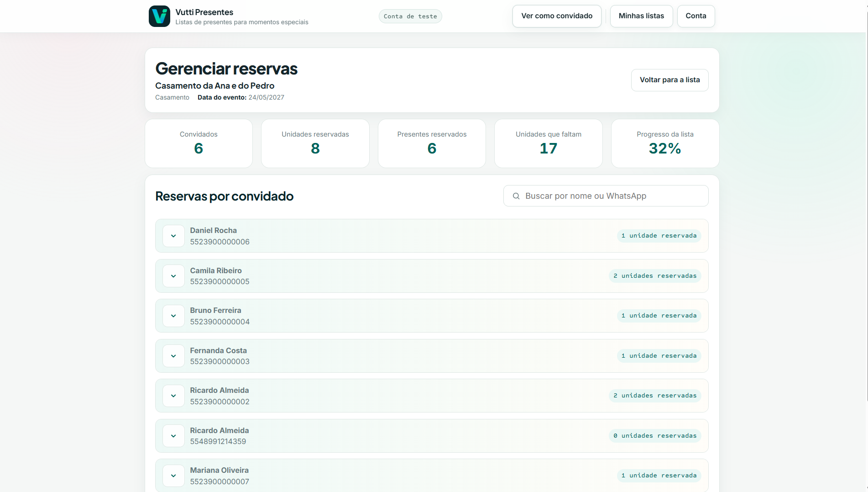
Task: Select the Unidades reservadas stat card
Action: [x=315, y=143]
